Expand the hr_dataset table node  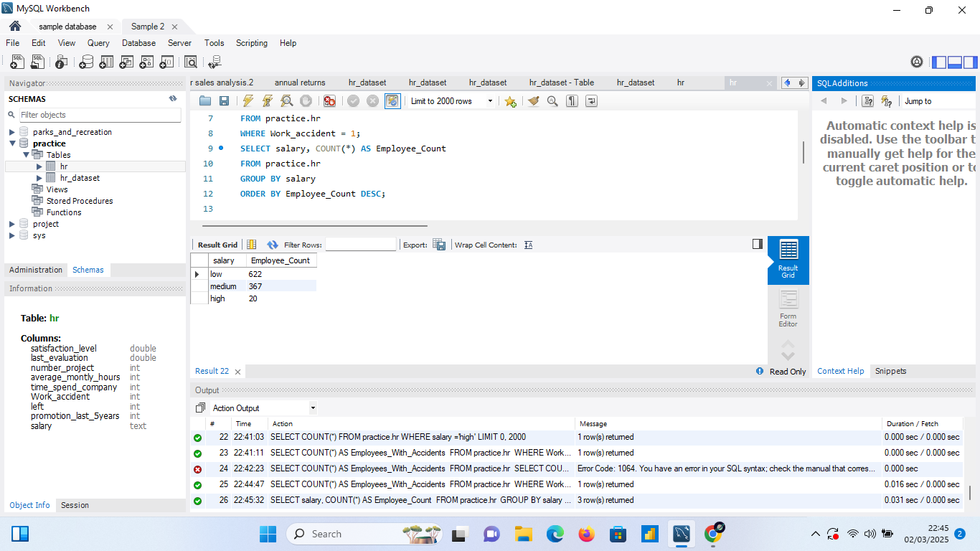click(x=39, y=178)
